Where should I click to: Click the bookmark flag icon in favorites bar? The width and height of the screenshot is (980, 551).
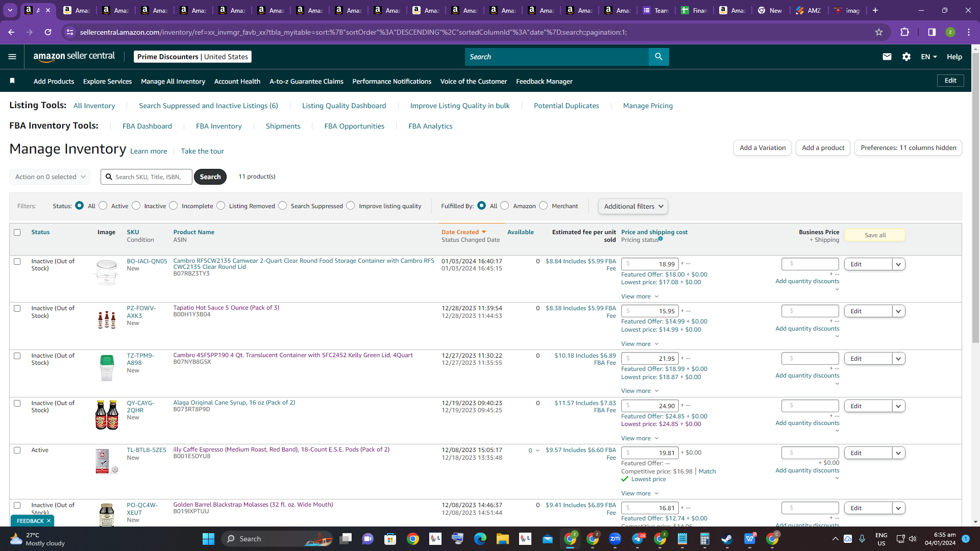click(12, 81)
